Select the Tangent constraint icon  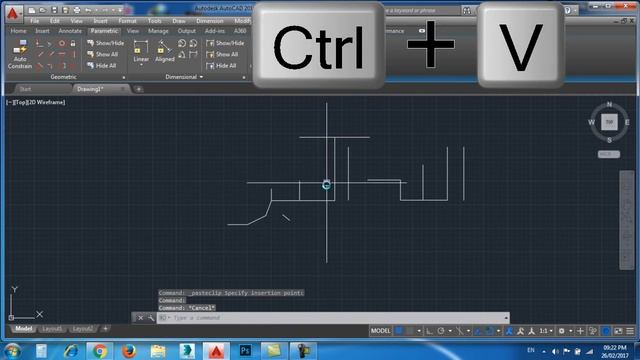tap(40, 65)
